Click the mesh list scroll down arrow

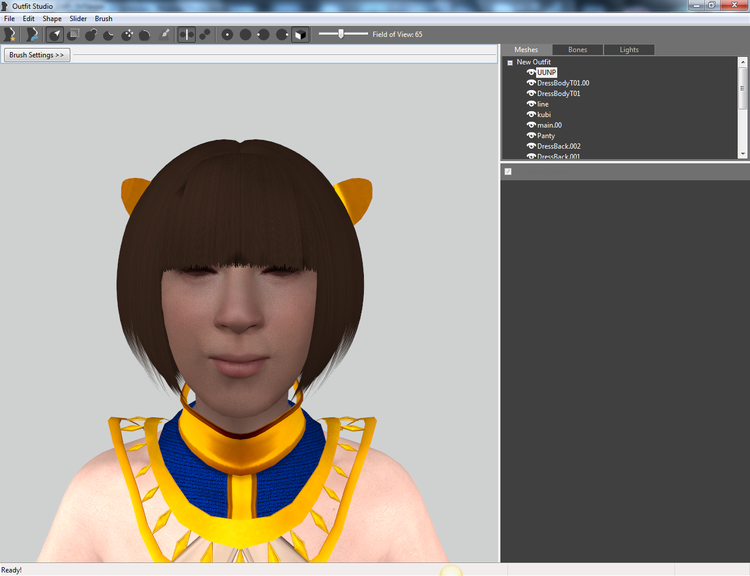tap(742, 154)
